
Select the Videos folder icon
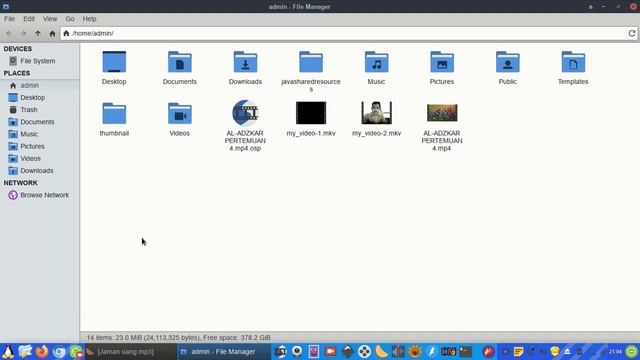(180, 113)
